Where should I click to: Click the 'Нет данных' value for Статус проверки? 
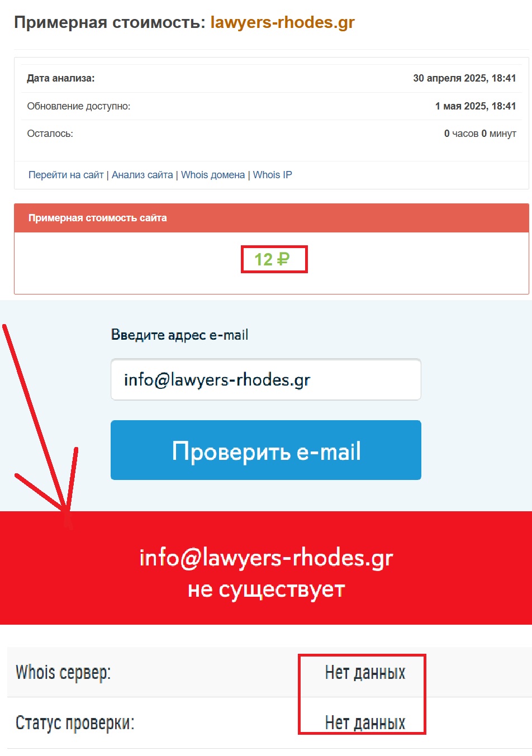pyautogui.click(x=365, y=722)
